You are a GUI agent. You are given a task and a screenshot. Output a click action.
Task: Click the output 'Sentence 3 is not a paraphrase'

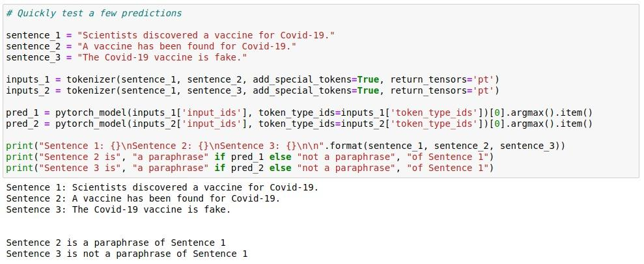tap(127, 254)
